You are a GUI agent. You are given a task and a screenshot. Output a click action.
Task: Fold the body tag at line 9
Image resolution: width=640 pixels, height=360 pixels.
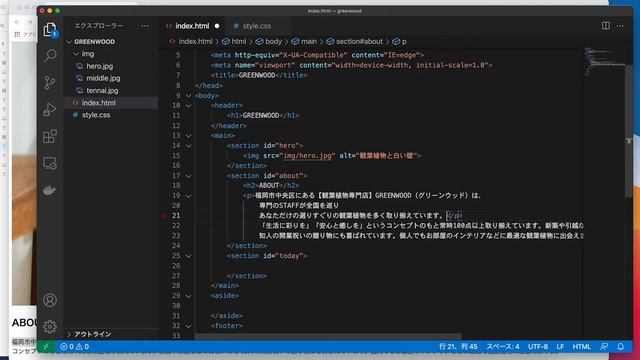pyautogui.click(x=189, y=96)
